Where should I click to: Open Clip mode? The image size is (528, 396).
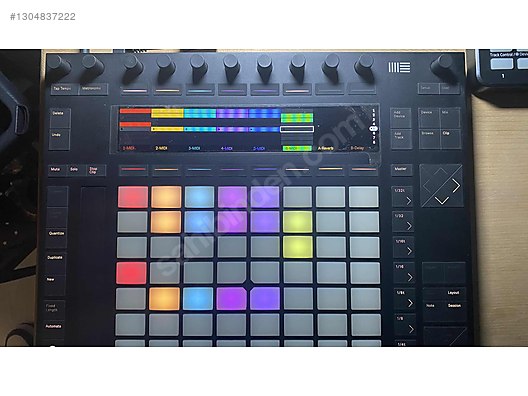pos(450,138)
